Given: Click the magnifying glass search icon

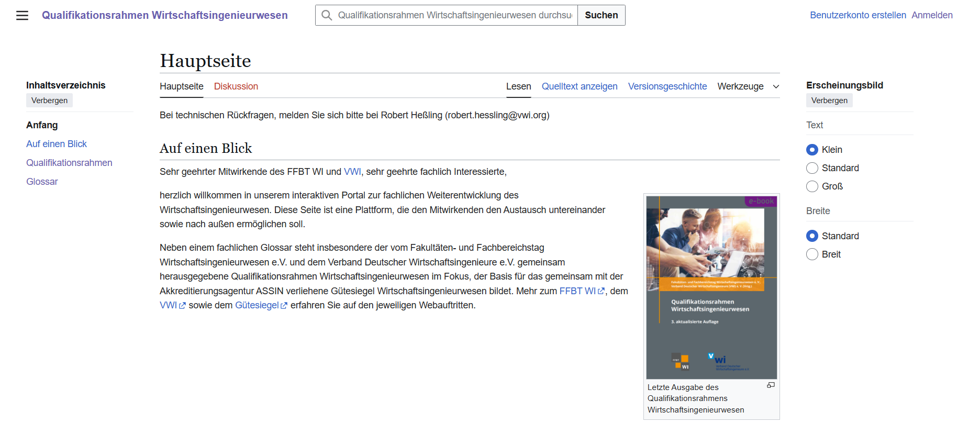Looking at the screenshot, I should 327,15.
